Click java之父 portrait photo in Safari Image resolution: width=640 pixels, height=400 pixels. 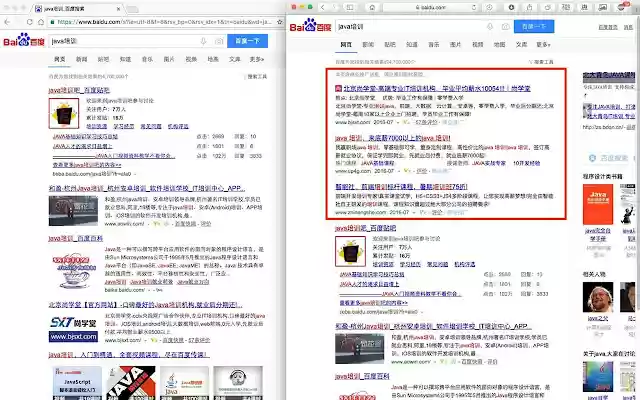pyautogui.click(x=598, y=297)
